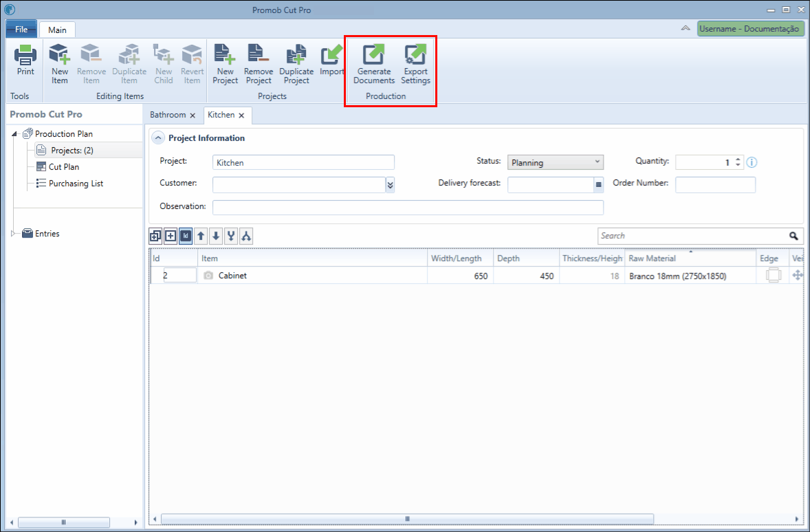Open Cut Plan in the tree
The height and width of the screenshot is (532, 810).
(x=63, y=167)
